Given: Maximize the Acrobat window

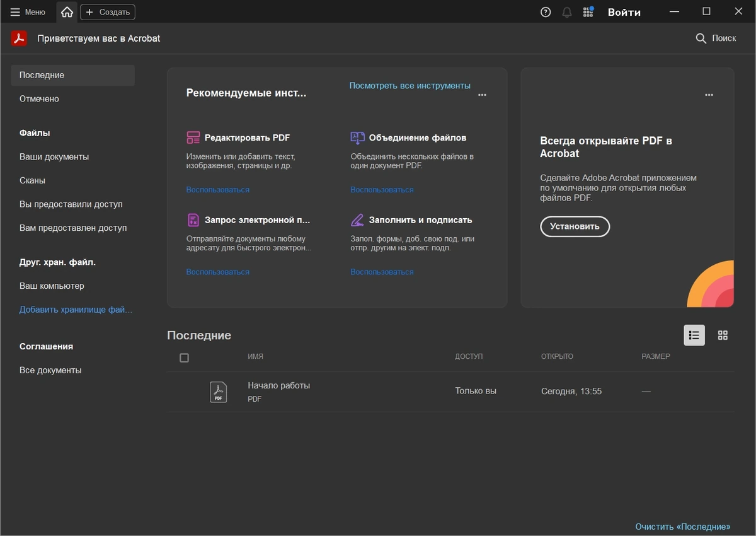Looking at the screenshot, I should tap(706, 12).
